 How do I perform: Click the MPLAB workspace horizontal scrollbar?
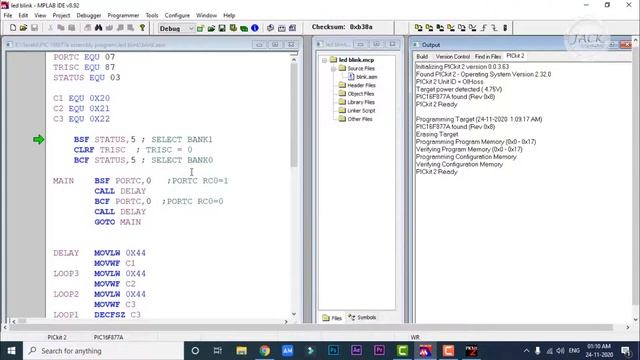[310, 327]
